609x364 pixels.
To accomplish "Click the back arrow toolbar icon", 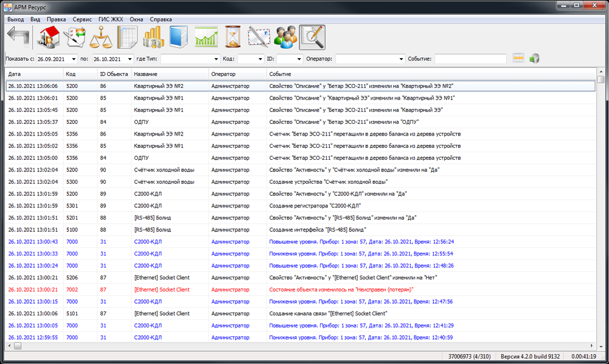I will tap(18, 38).
